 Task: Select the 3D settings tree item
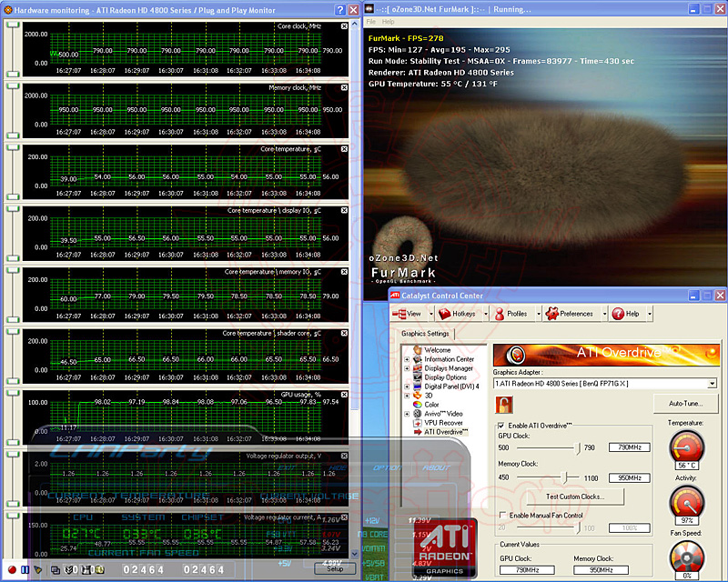(x=428, y=396)
